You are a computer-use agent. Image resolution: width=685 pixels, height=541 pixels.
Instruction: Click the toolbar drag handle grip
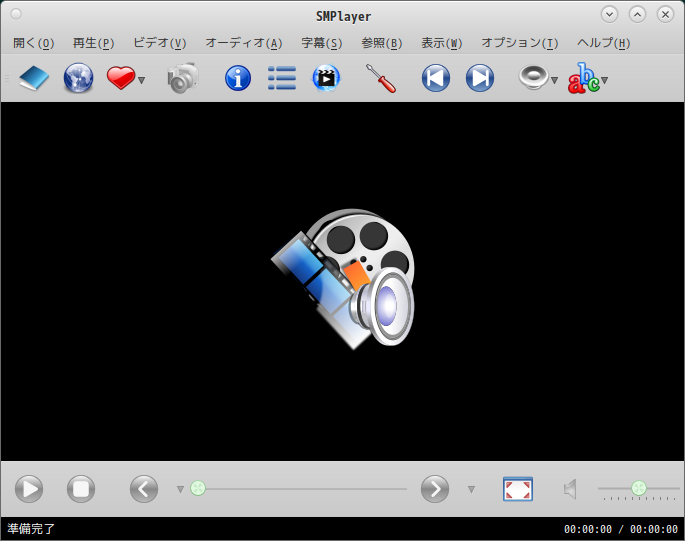(x=7, y=79)
